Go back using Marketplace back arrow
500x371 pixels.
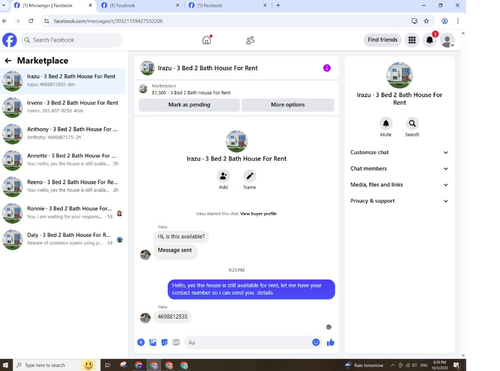click(8, 61)
